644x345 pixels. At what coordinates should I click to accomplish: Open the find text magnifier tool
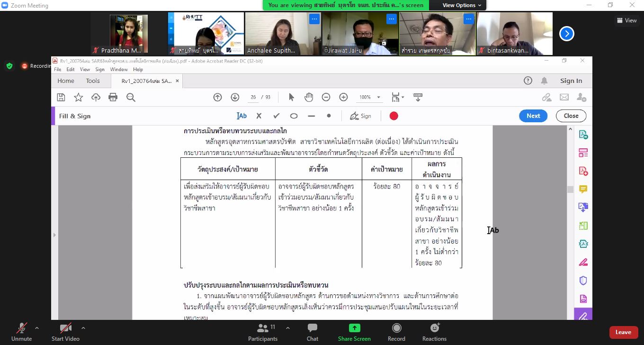pyautogui.click(x=131, y=97)
